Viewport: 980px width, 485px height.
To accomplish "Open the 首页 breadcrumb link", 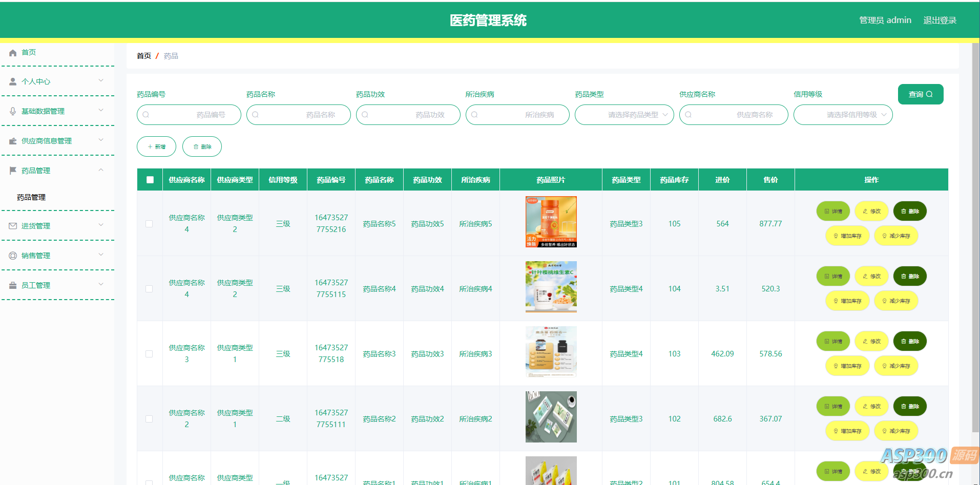I will (144, 56).
